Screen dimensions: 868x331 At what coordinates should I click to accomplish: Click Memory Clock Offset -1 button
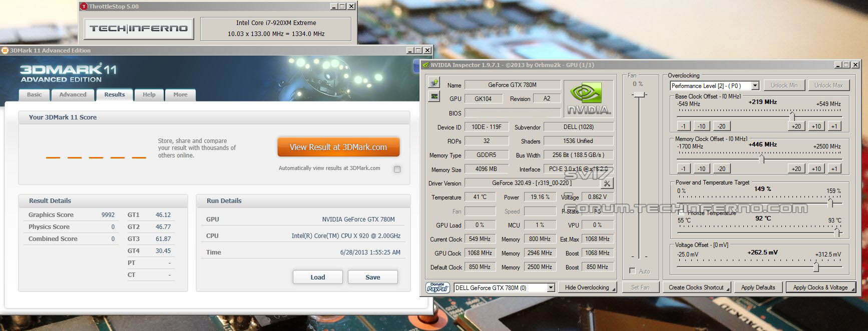(683, 168)
